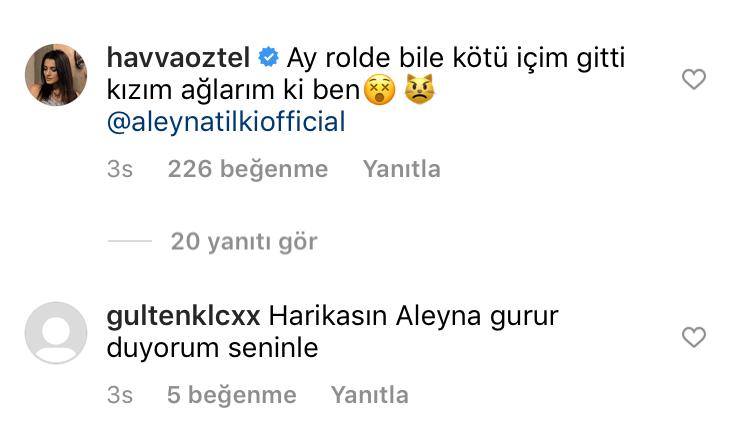Screen dimensions: 750x429
Task: Open the gultenklcxx username link
Action: (x=183, y=316)
